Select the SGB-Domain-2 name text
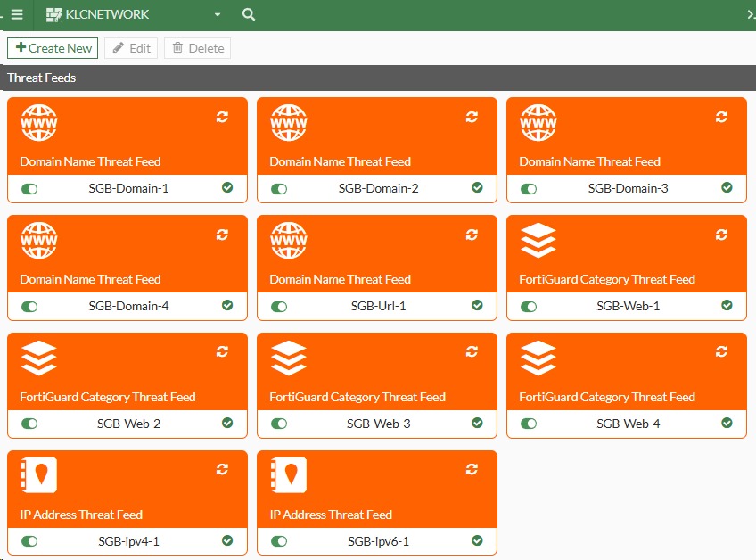 coord(379,188)
